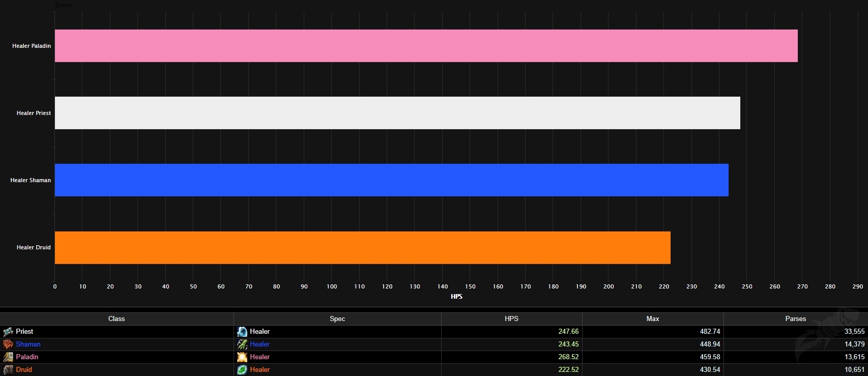868x376 pixels.
Task: Click the white Healer Priest bar
Action: (397, 113)
